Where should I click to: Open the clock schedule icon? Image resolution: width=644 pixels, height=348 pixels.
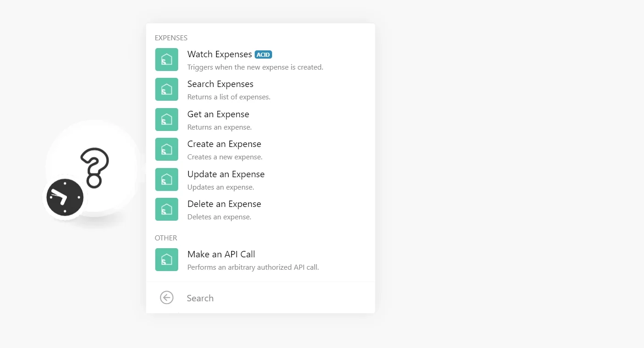click(65, 197)
